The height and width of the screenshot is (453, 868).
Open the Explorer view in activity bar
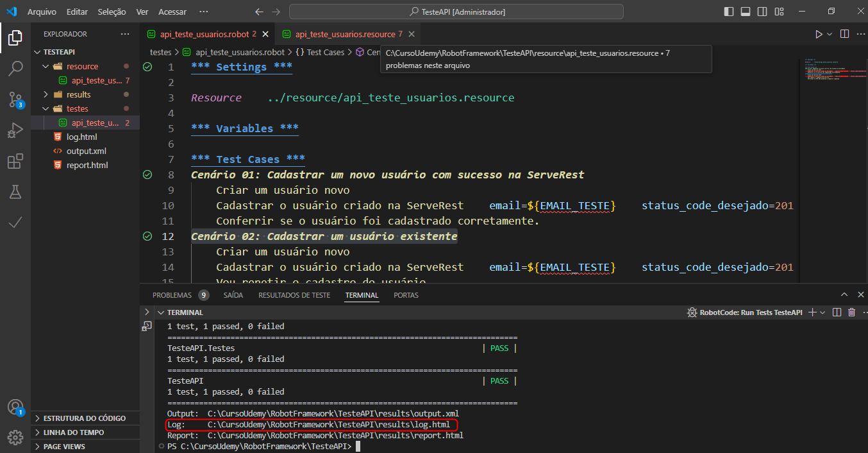tap(15, 38)
